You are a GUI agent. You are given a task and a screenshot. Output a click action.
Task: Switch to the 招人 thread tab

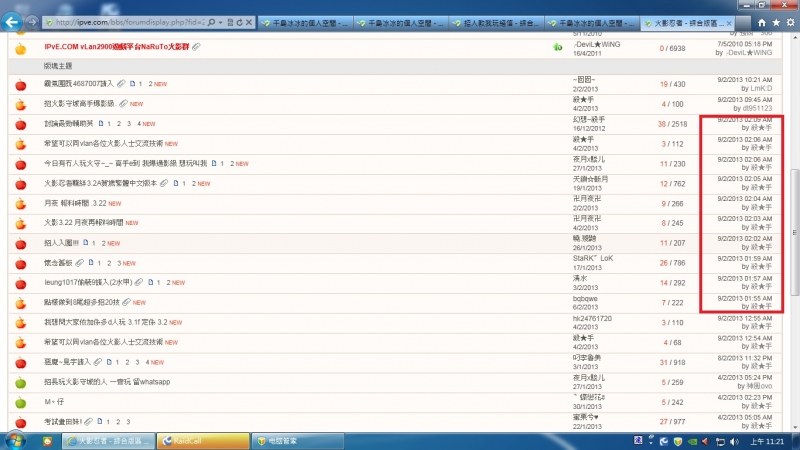[496, 23]
